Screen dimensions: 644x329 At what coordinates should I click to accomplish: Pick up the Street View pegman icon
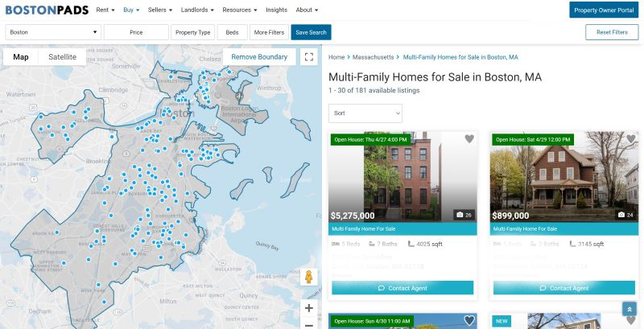pyautogui.click(x=309, y=277)
